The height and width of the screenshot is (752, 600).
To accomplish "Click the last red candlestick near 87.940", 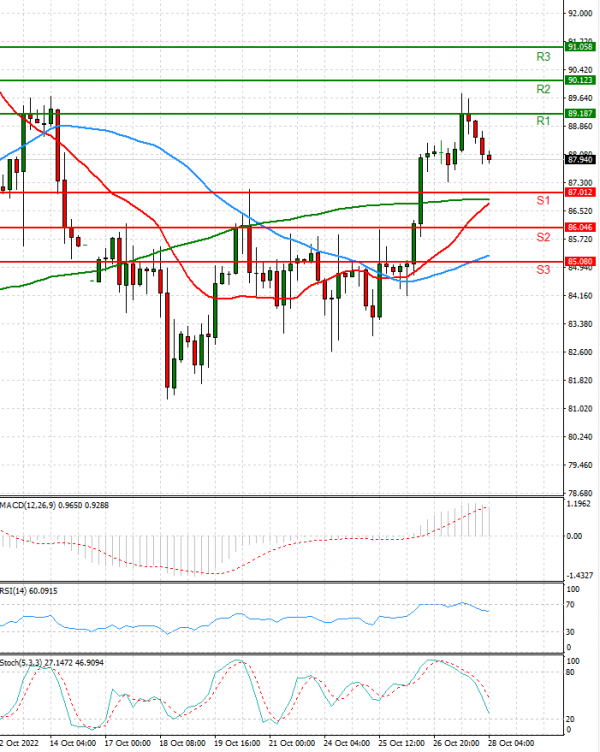I will (489, 157).
